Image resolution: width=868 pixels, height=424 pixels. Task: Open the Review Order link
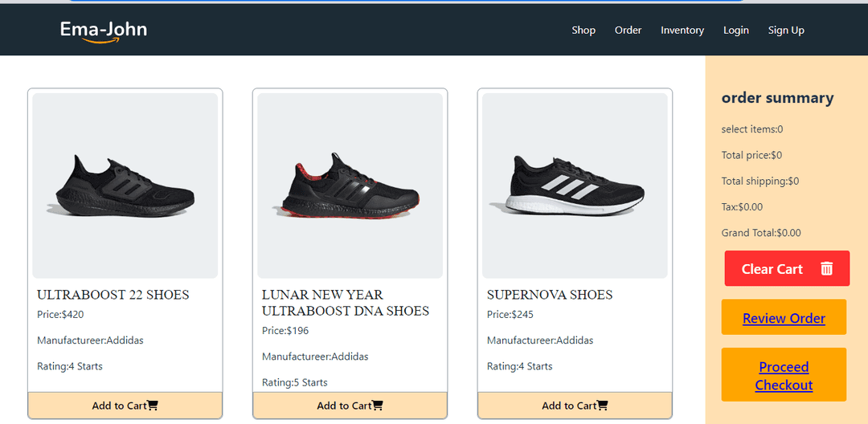point(784,318)
